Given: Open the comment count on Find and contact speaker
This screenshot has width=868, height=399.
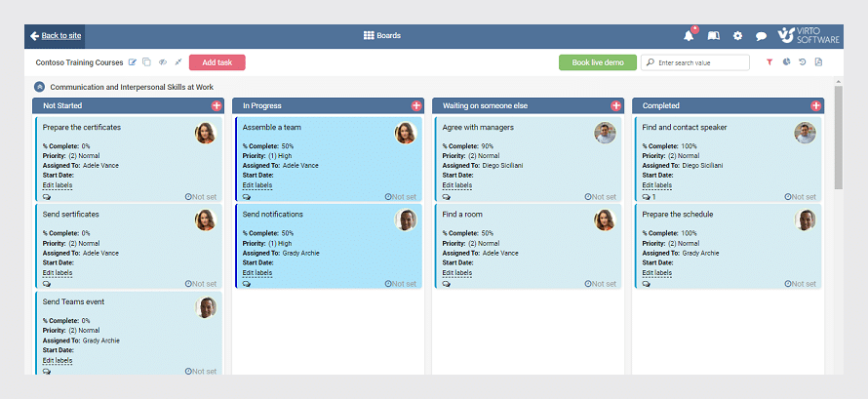Looking at the screenshot, I should pyautogui.click(x=649, y=197).
